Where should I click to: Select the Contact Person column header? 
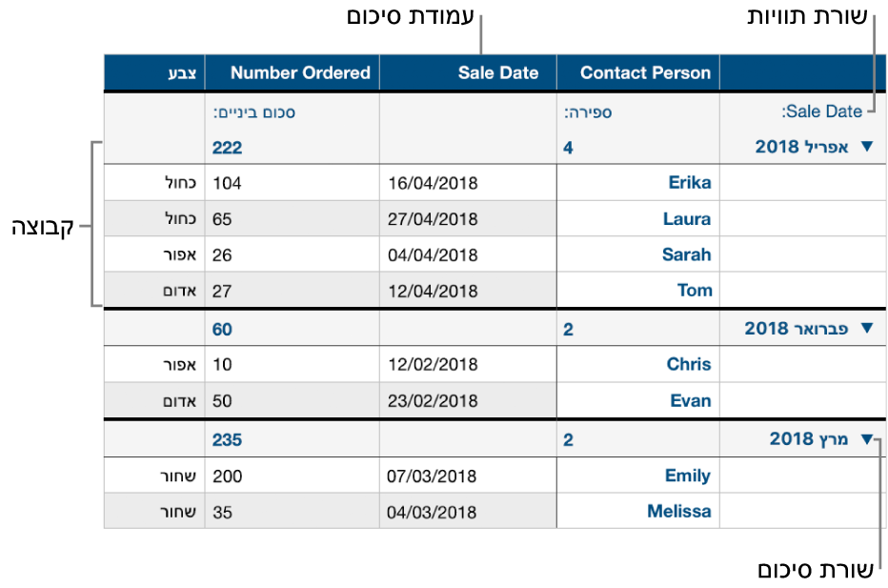pyautogui.click(x=638, y=72)
